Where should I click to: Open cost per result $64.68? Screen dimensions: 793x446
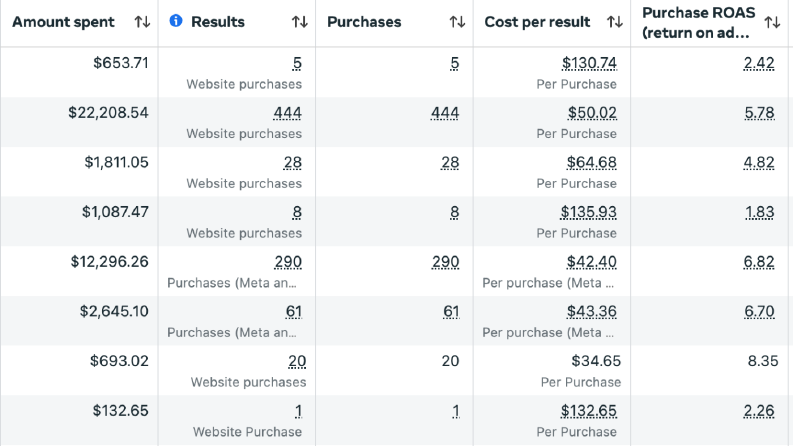tap(591, 162)
